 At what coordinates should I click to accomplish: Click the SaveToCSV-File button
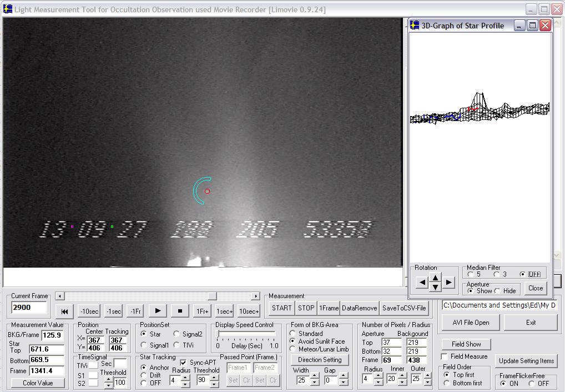pos(404,308)
